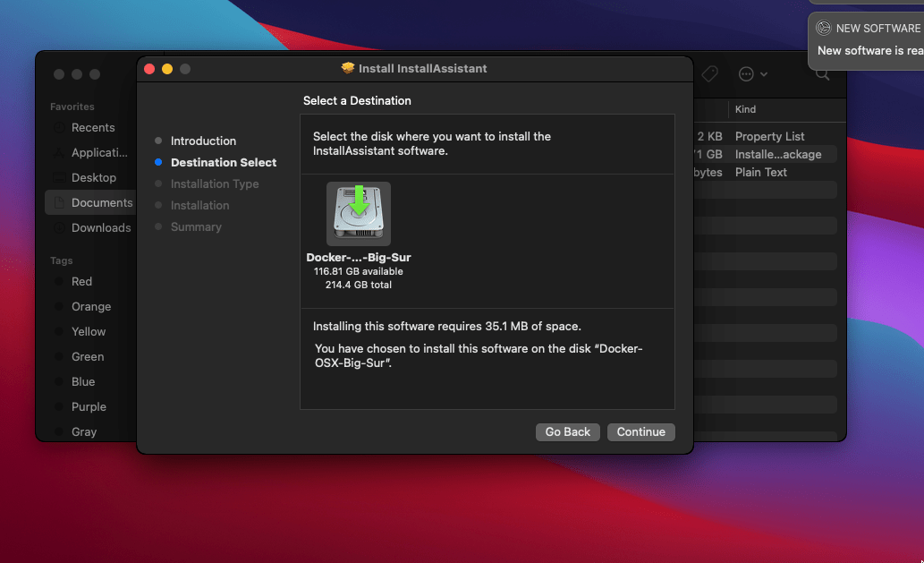Screen dimensions: 924x563
Task: Click Continue to proceed with installation
Action: coord(640,431)
